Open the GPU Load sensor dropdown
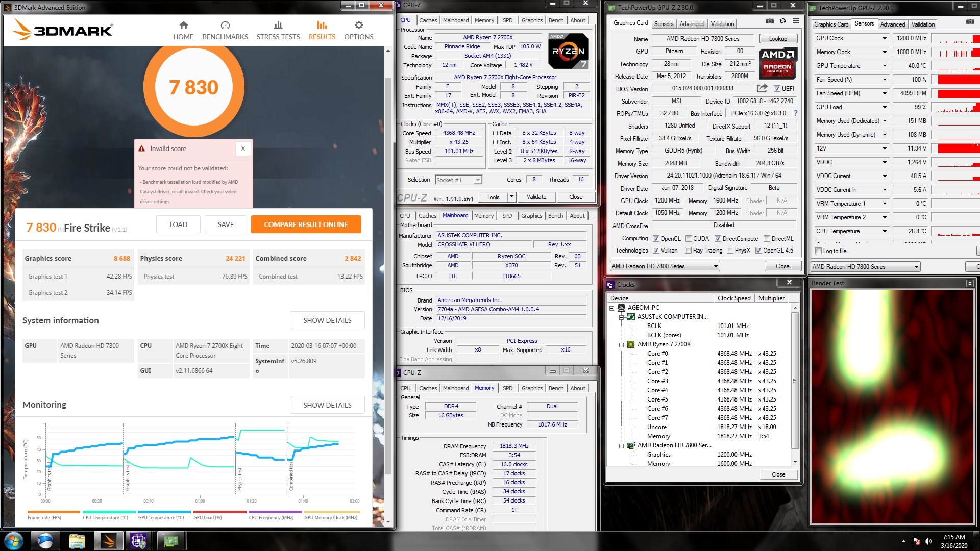Image resolution: width=980 pixels, height=551 pixels. pos(885,107)
